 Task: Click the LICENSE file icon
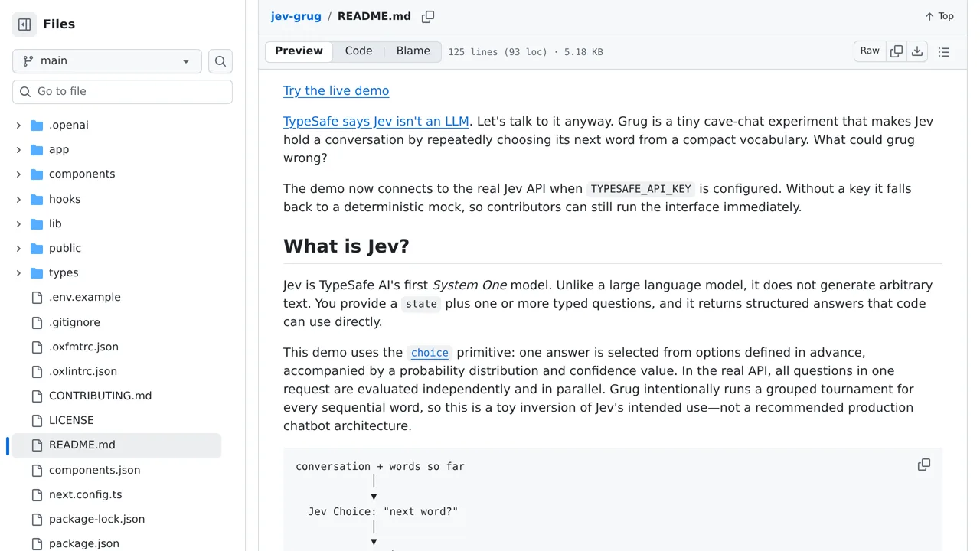(x=37, y=420)
